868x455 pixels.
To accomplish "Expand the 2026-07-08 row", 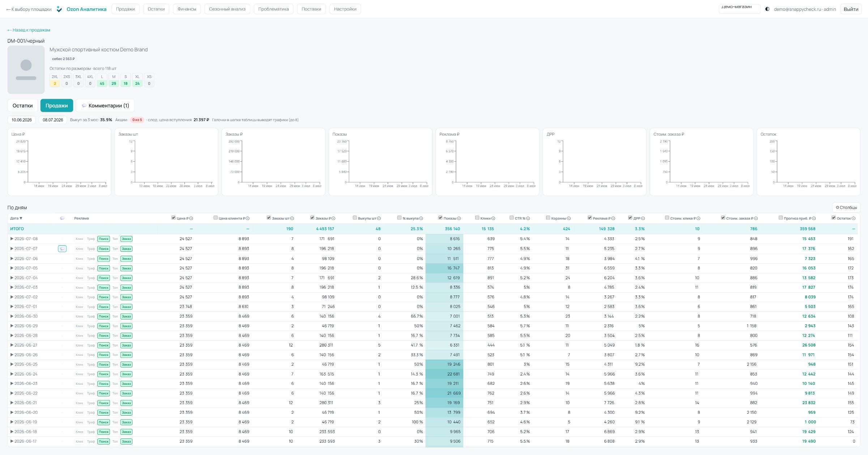I will coord(12,239).
